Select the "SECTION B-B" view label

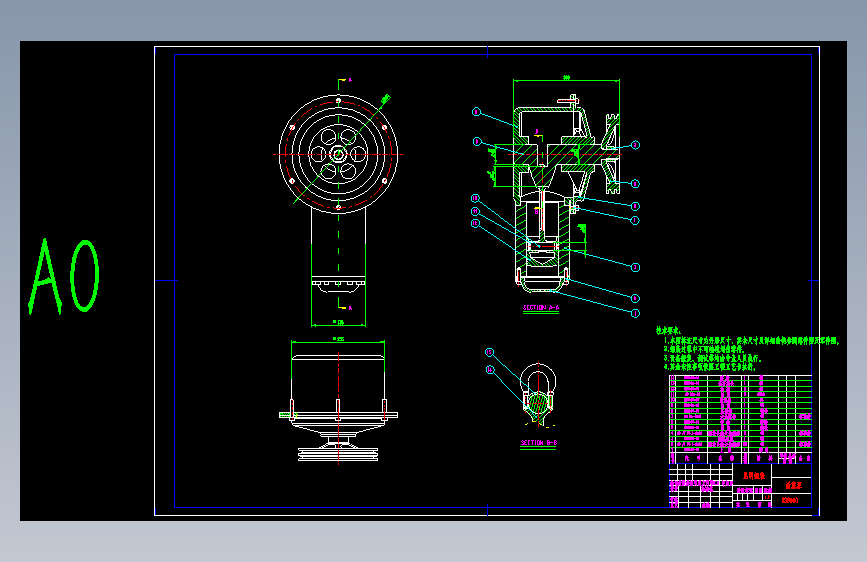[x=539, y=443]
